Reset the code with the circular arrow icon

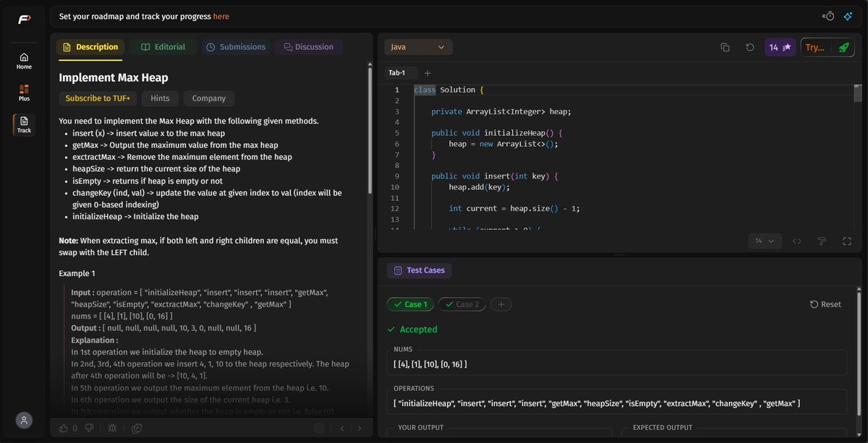(x=750, y=47)
